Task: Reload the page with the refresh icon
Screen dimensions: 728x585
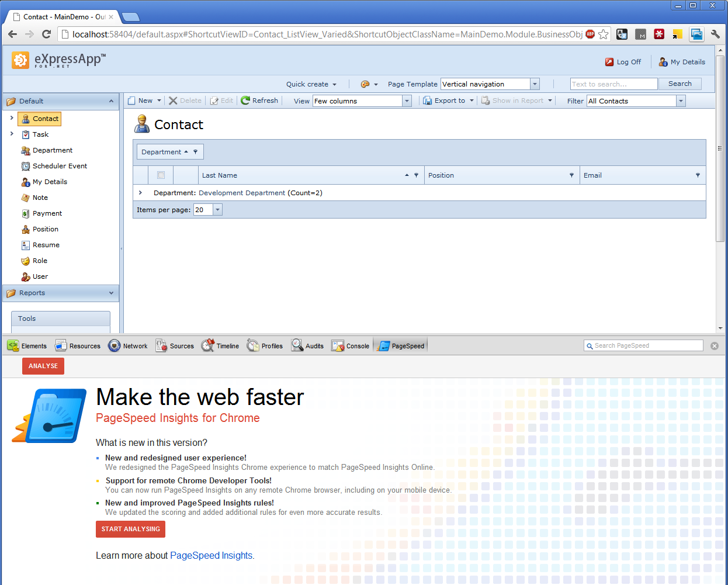Action: point(46,34)
